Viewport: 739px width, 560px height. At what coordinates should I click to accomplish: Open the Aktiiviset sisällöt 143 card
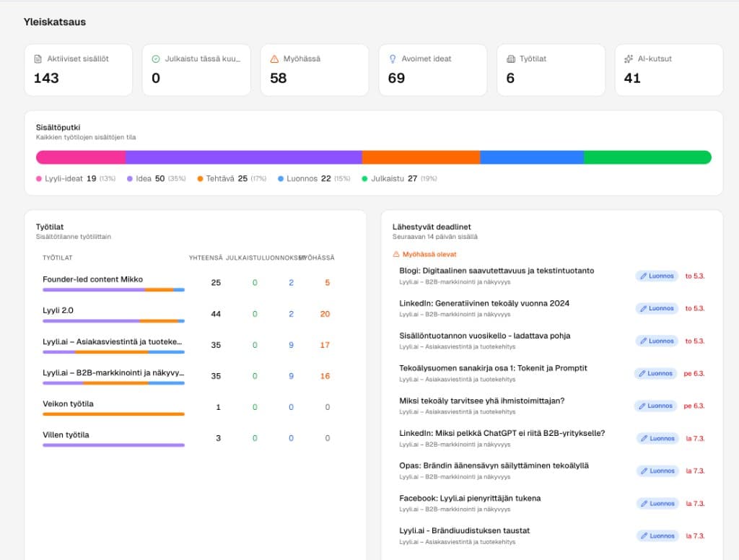pyautogui.click(x=78, y=70)
